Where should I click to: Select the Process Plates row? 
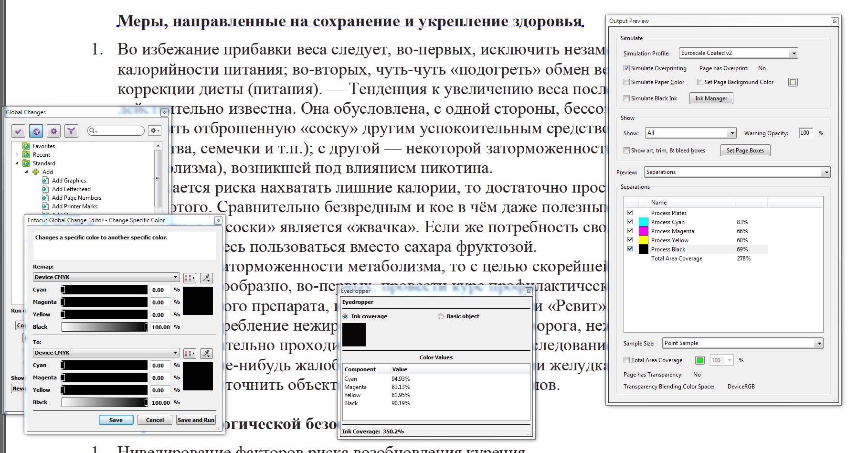coord(696,213)
